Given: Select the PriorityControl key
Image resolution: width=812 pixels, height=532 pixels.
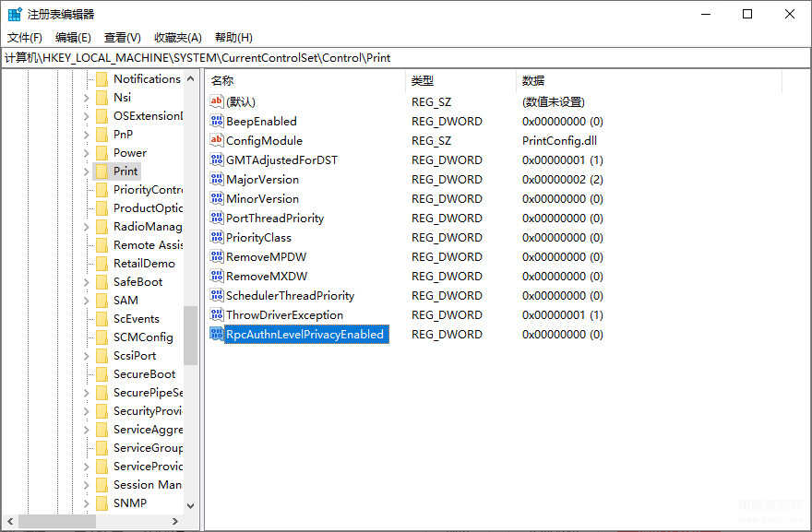Looking at the screenshot, I should pos(148,189).
